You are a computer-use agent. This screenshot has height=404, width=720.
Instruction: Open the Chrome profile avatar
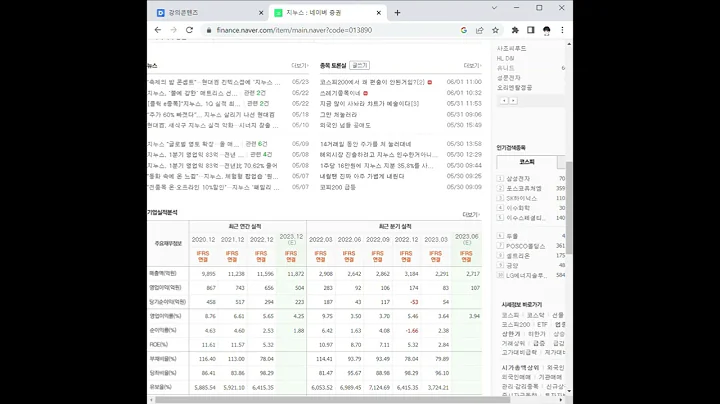tap(546, 30)
